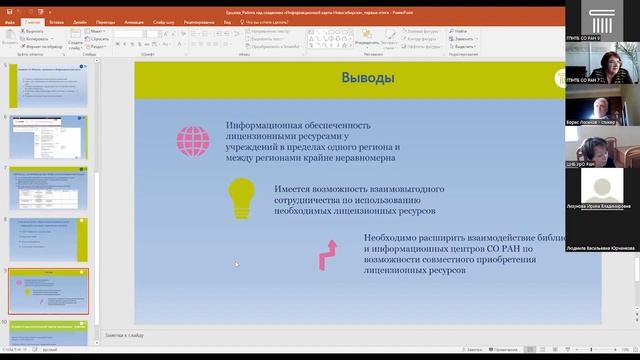Open Выделить (Select) dropdown
The image size is (640, 360).
463,47
